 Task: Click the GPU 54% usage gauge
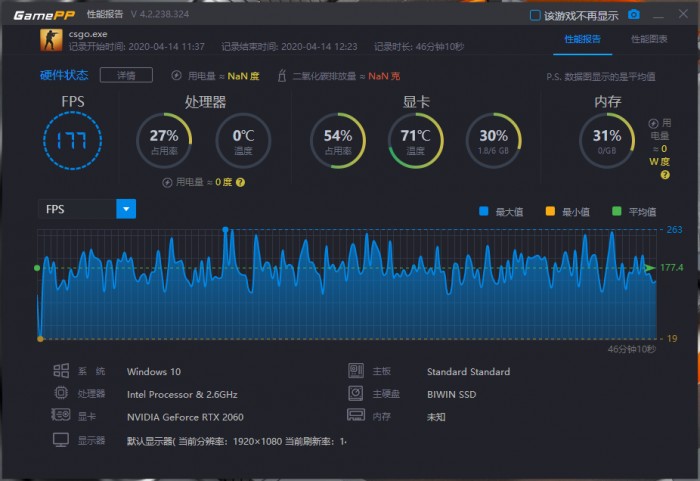click(x=338, y=141)
